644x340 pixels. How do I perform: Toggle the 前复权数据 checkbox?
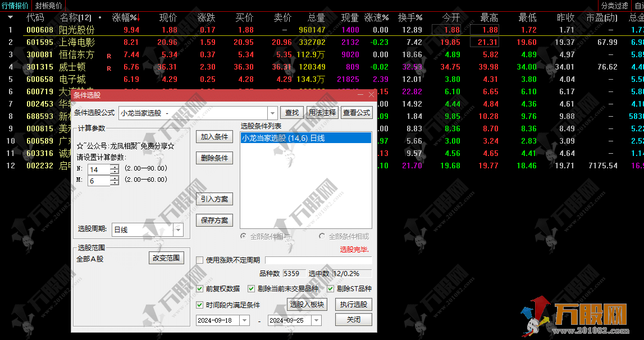[x=200, y=289]
